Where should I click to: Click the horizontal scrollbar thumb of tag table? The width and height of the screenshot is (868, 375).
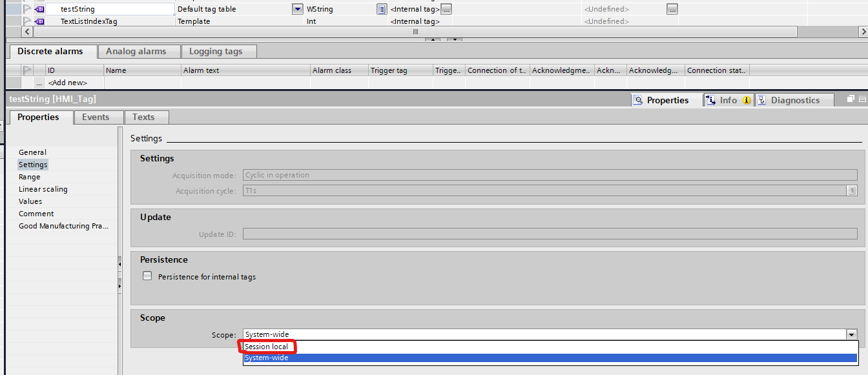(x=415, y=32)
